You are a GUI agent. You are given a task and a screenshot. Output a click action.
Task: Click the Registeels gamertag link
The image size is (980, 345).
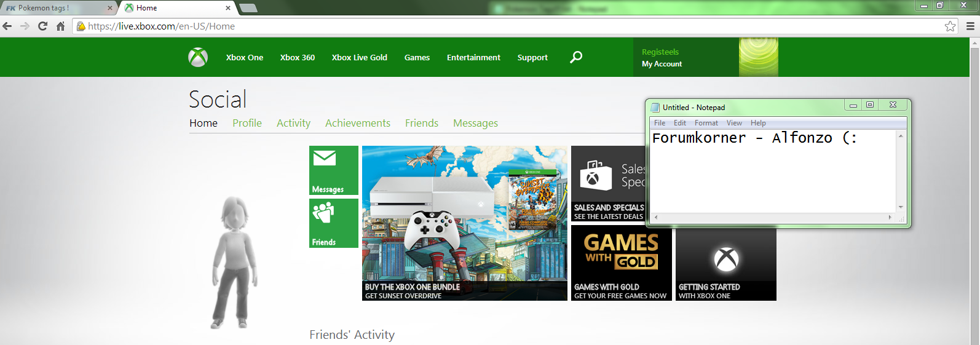(x=660, y=52)
